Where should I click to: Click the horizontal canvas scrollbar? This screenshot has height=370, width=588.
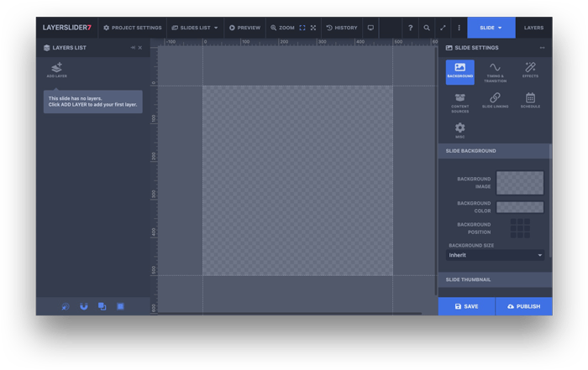pyautogui.click(x=290, y=314)
